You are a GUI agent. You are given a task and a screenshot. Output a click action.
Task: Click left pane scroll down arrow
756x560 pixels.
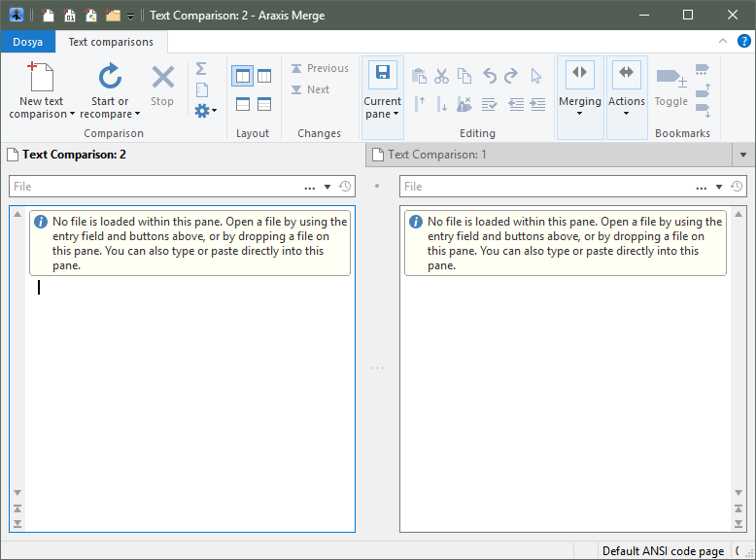point(17,493)
